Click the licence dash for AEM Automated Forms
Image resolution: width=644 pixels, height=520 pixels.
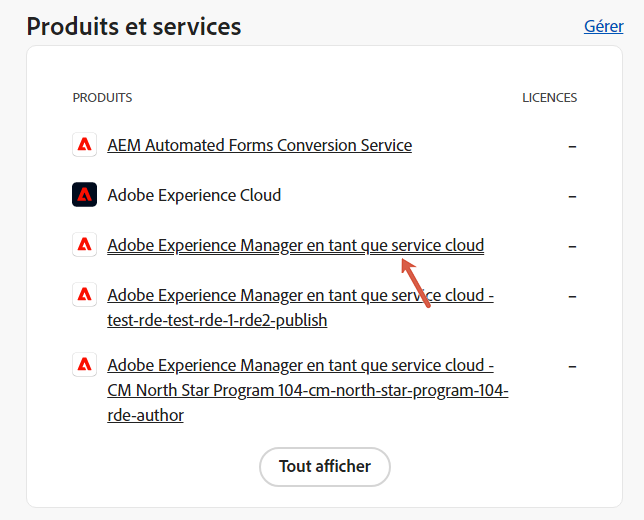pyautogui.click(x=572, y=146)
